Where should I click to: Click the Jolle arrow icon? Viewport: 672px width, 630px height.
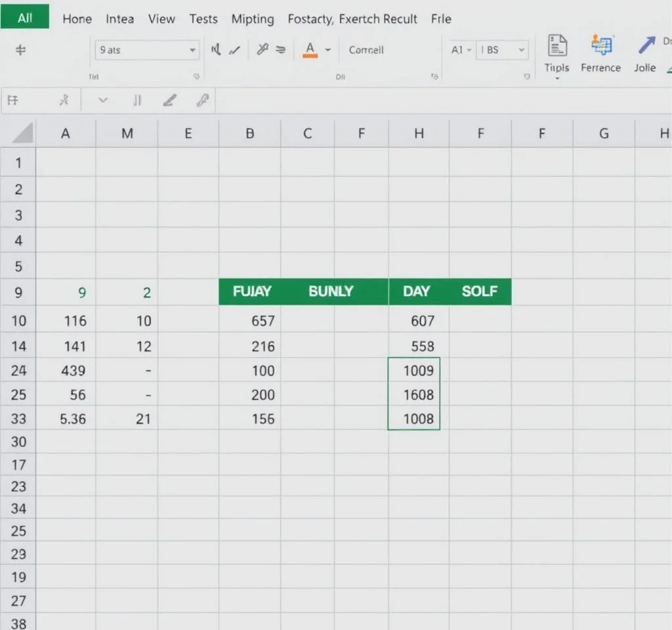point(646,46)
